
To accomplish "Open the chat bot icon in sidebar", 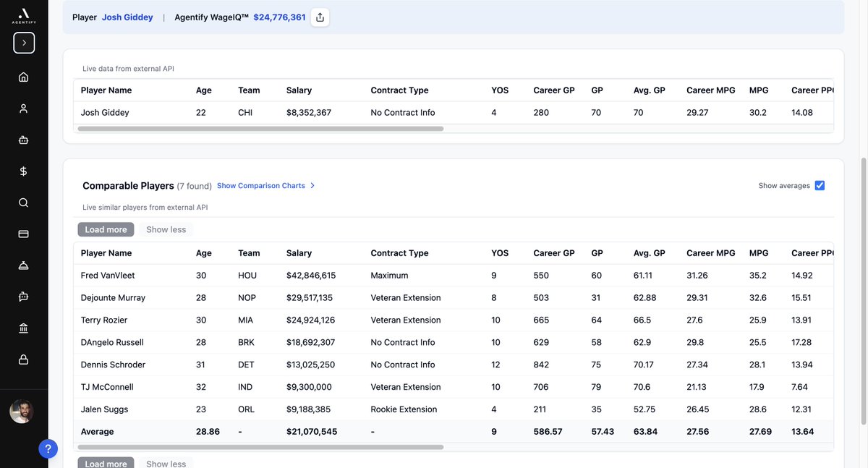I will (22, 296).
